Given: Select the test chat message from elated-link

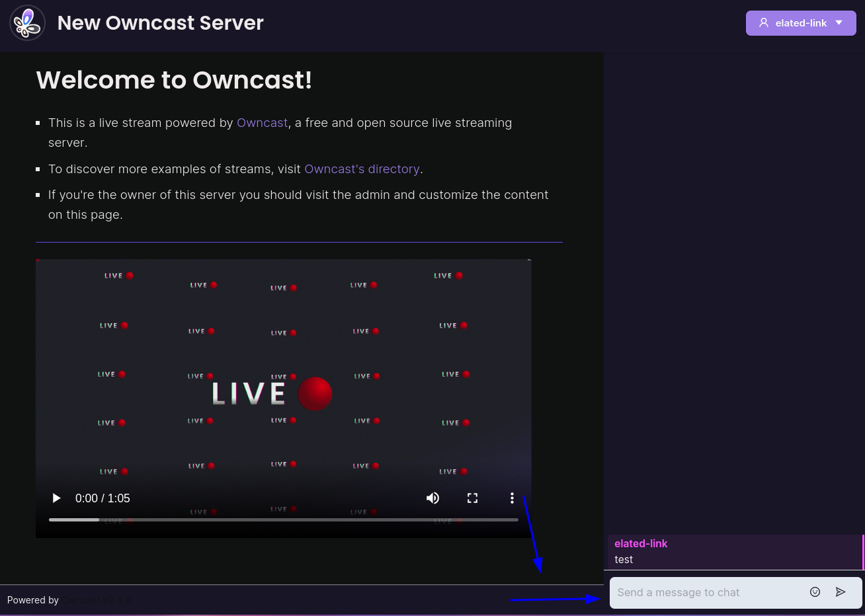Looking at the screenshot, I should (x=624, y=559).
